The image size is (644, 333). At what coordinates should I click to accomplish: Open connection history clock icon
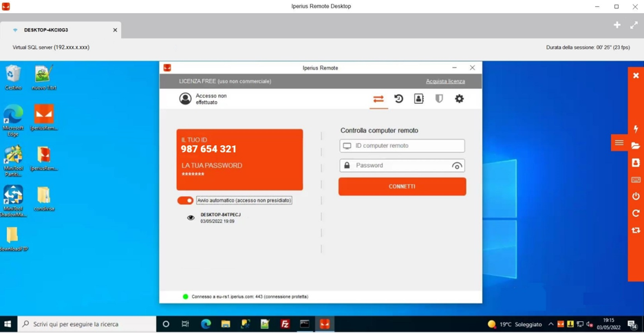(x=398, y=98)
